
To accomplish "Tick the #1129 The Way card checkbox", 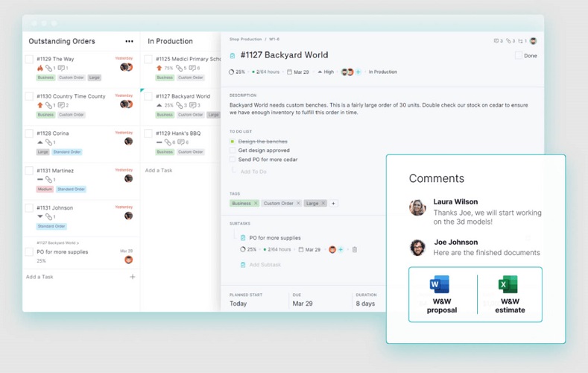I will point(29,60).
